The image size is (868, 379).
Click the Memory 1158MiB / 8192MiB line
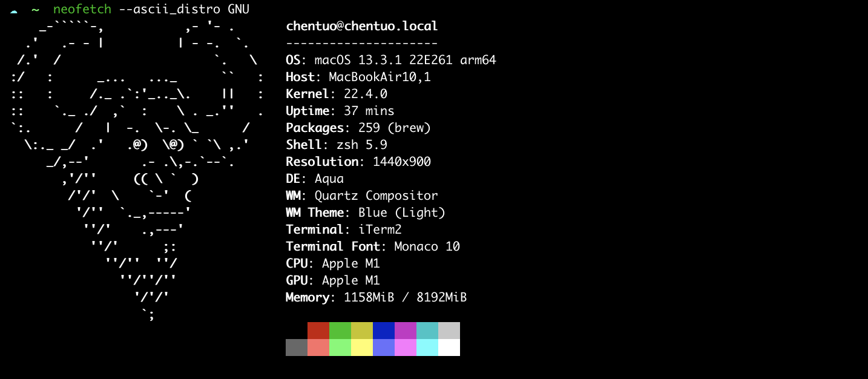click(x=376, y=297)
